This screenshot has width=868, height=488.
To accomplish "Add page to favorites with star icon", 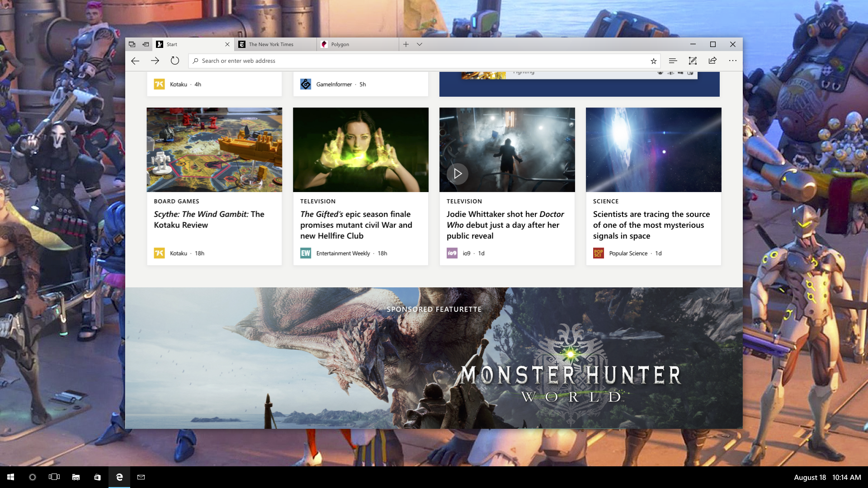I will tap(653, 61).
